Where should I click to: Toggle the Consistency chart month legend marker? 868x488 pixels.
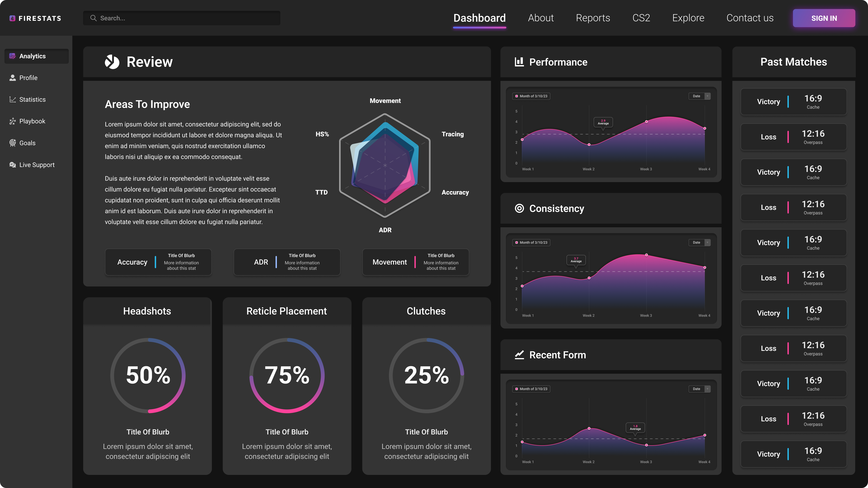click(x=517, y=242)
